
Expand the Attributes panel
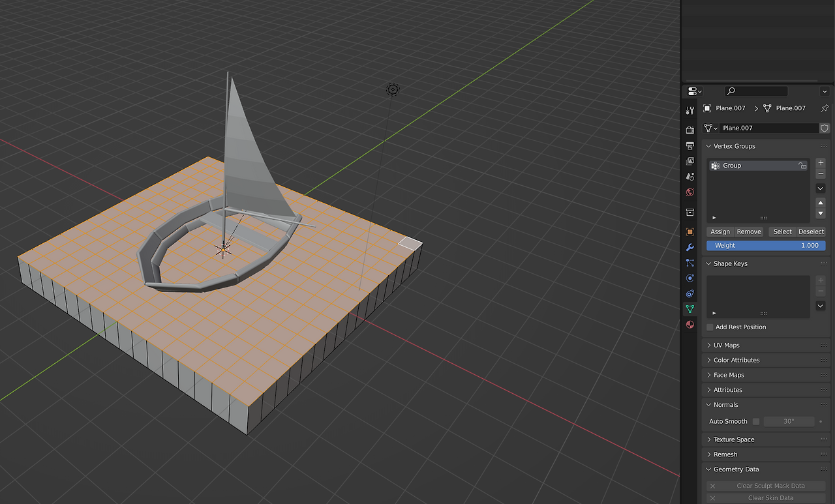click(709, 390)
